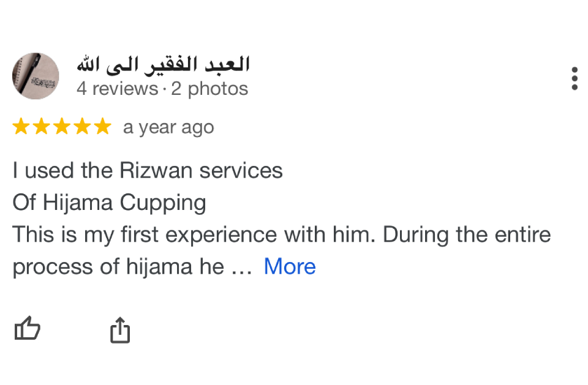This screenshot has height=385, width=588.
Task: Select the '4 reviews' count text
Action: click(118, 89)
